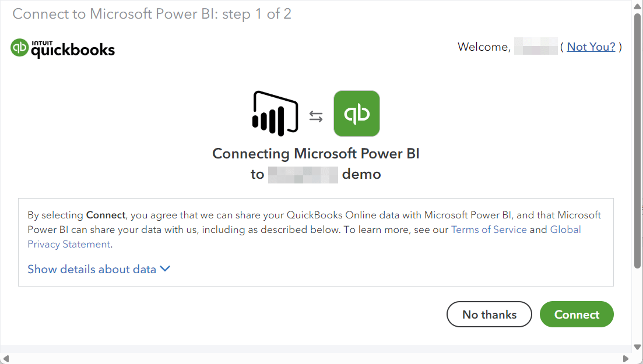Decline with the No thanks button
Image resolution: width=643 pixels, height=364 pixels.
tap(489, 314)
